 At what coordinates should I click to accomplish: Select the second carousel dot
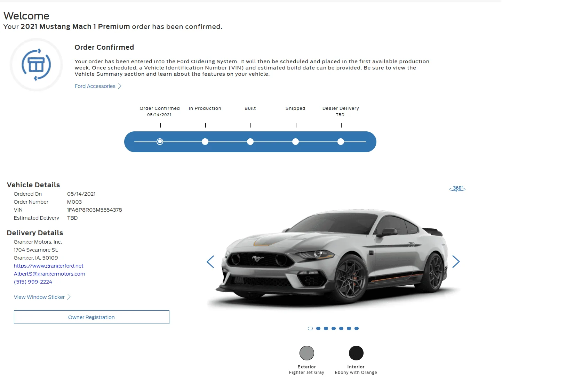click(x=318, y=328)
